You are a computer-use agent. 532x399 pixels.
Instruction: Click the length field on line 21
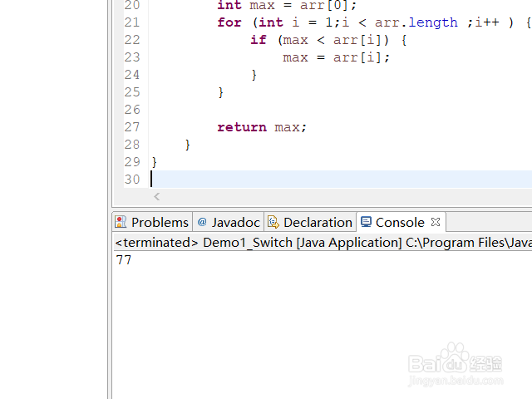click(x=433, y=22)
